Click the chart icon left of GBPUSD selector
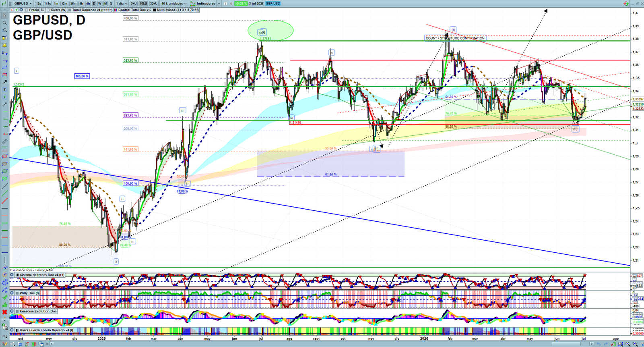This screenshot has height=347, width=644. click(x=4, y=3)
